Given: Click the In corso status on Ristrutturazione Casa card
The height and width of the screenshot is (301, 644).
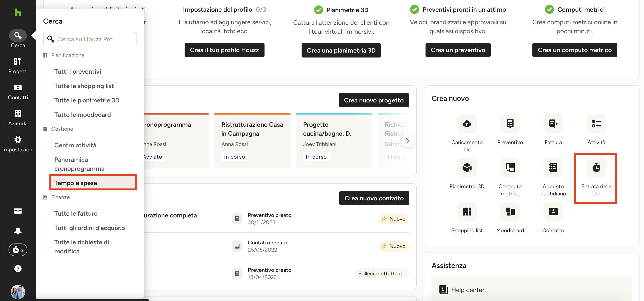Looking at the screenshot, I should 234,157.
